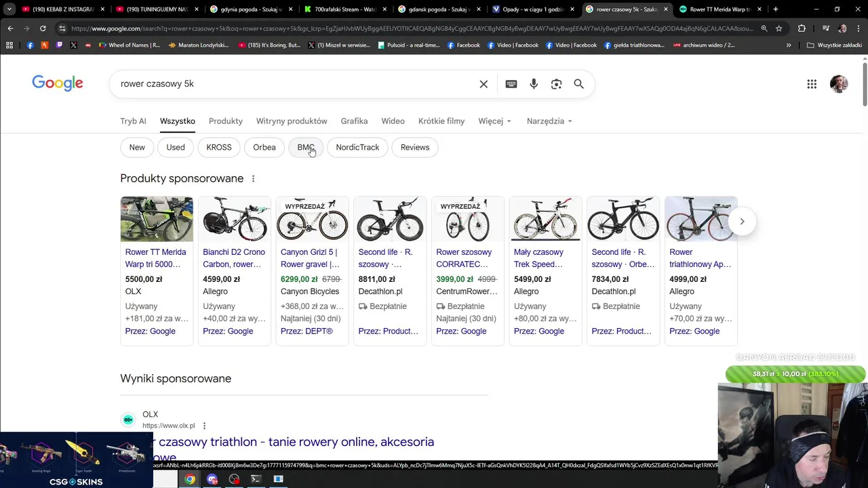Open the browser extensions puzzle icon
This screenshot has height=488, width=868.
pos(802,28)
